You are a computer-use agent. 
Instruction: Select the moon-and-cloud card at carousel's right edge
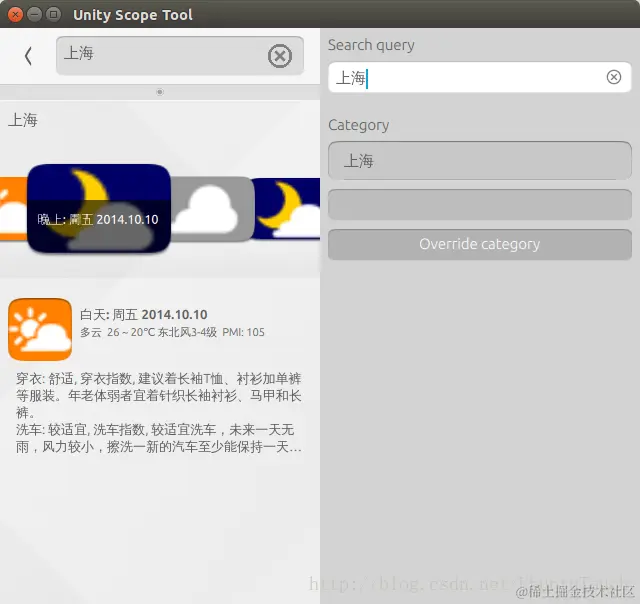click(286, 209)
